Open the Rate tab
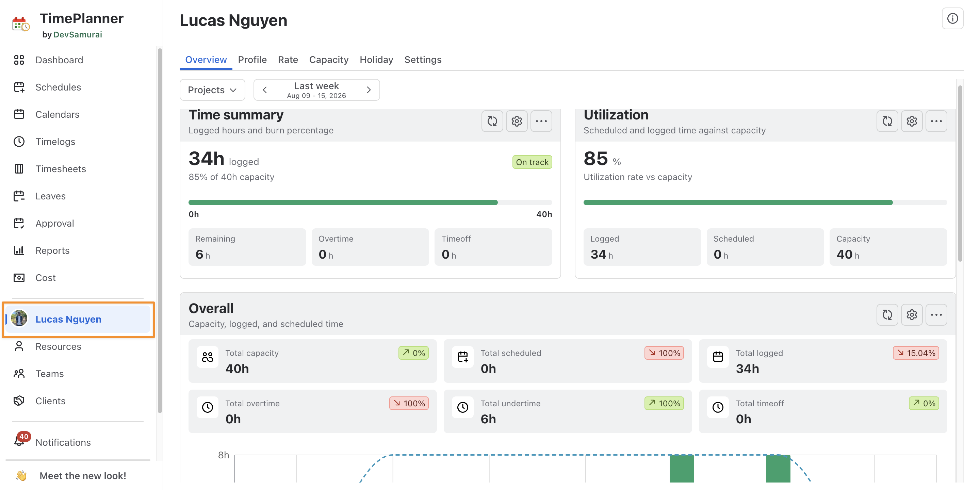This screenshot has height=490, width=980. 288,60
